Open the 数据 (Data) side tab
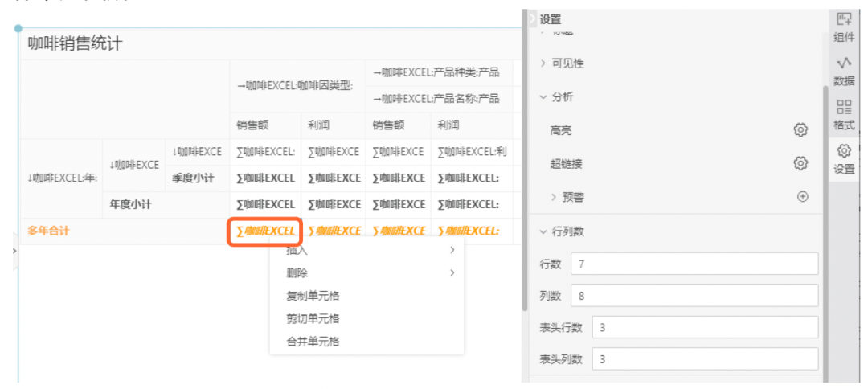This screenshot has width=868, height=389. click(844, 71)
